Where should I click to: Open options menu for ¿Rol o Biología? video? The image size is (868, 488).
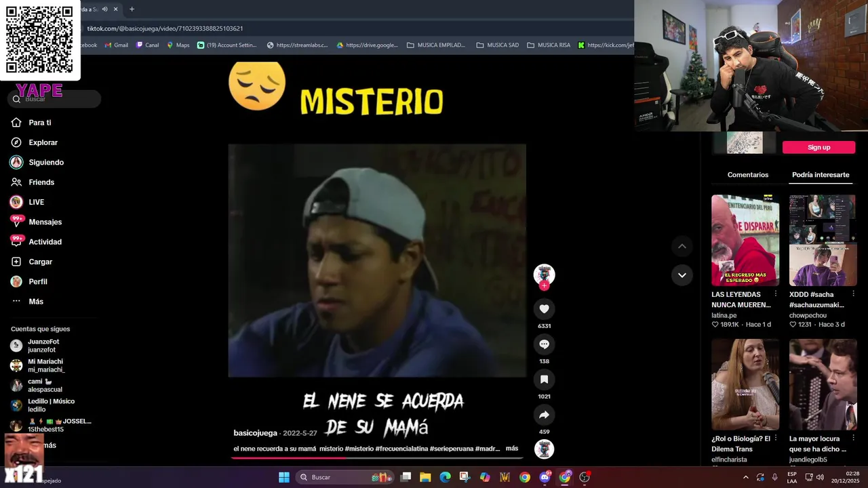point(776,439)
